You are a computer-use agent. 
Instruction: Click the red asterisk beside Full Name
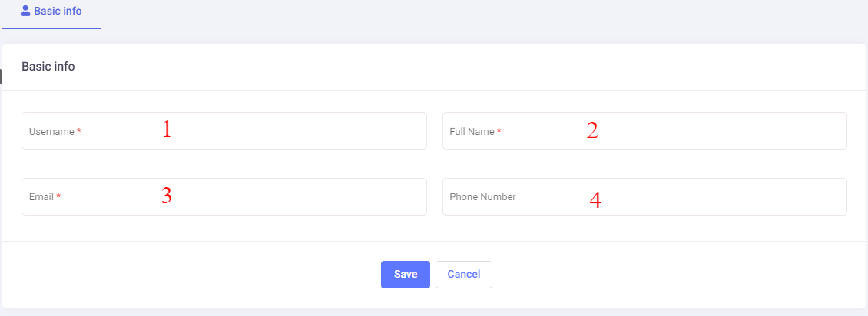click(499, 131)
